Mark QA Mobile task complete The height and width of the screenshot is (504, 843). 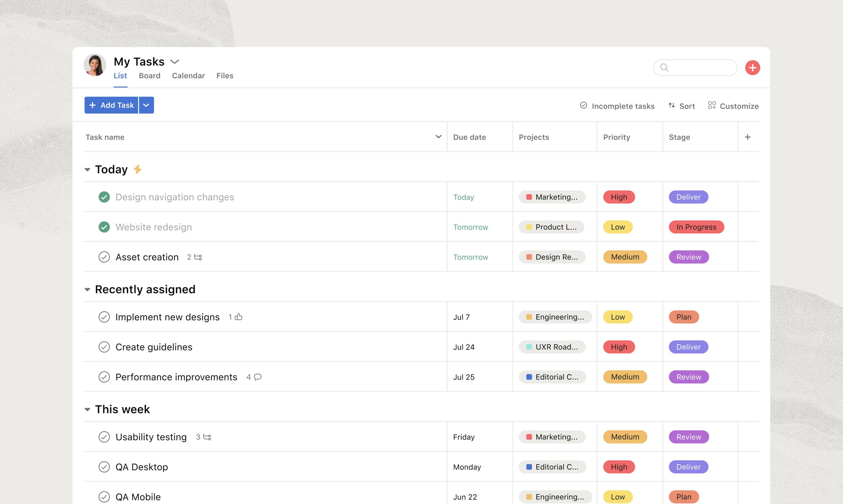click(x=104, y=497)
